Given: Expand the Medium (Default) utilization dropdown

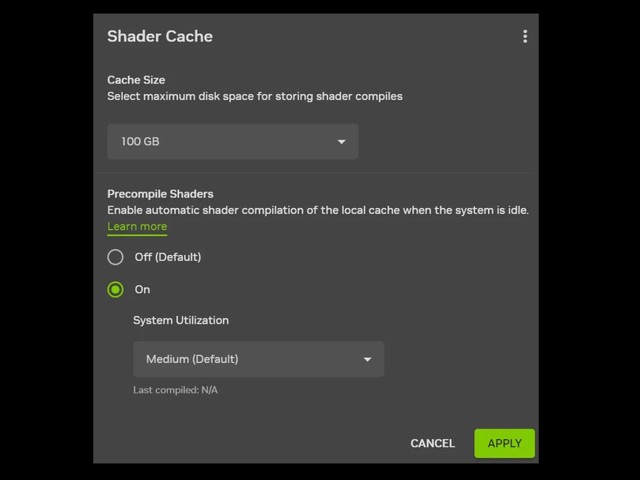Looking at the screenshot, I should coord(258,359).
